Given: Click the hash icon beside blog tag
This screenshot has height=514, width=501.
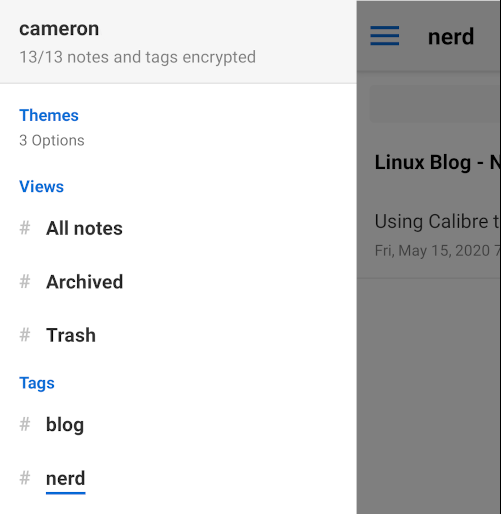Looking at the screenshot, I should pos(25,425).
